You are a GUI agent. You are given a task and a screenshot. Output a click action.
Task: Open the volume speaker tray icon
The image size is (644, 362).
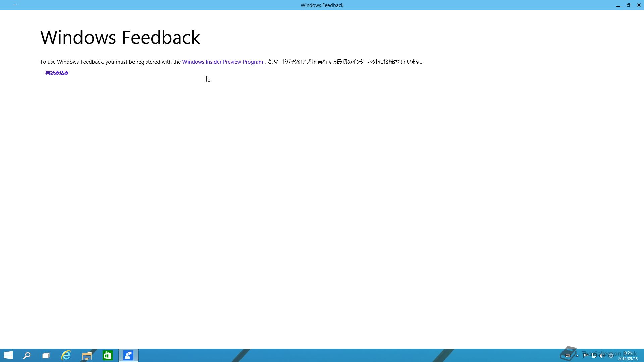click(602, 356)
